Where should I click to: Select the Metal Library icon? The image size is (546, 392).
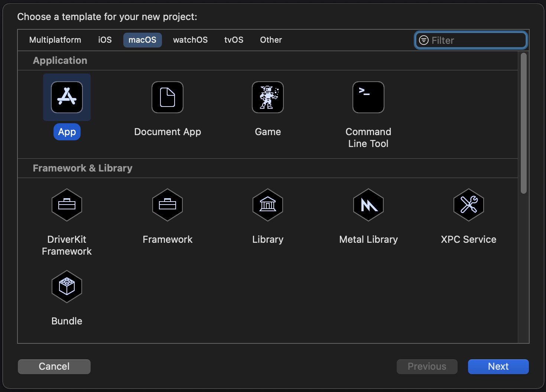368,205
